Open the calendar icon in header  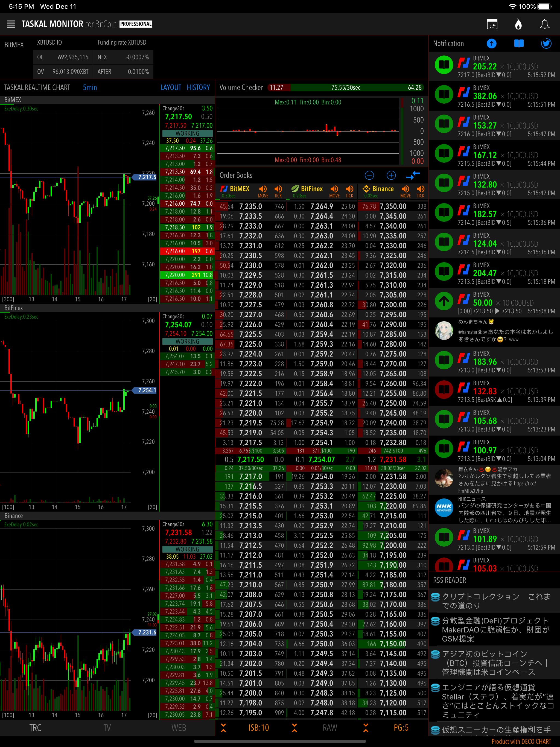coord(492,24)
